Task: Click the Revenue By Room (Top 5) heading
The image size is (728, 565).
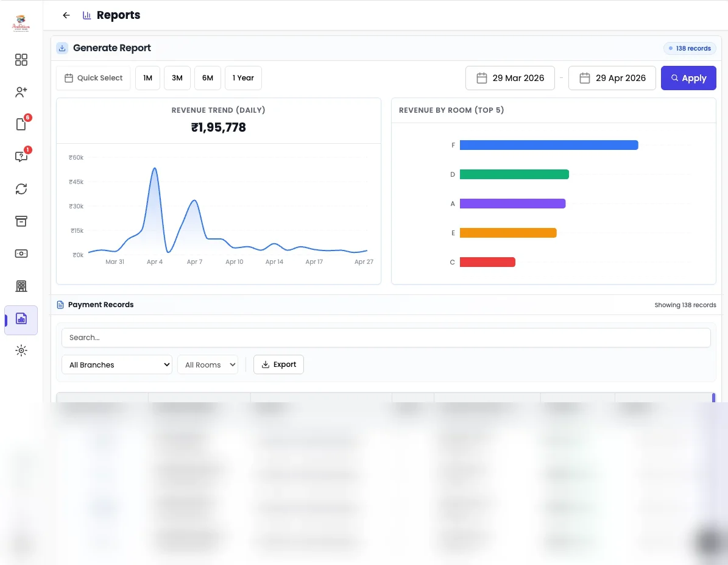Action: tap(451, 110)
